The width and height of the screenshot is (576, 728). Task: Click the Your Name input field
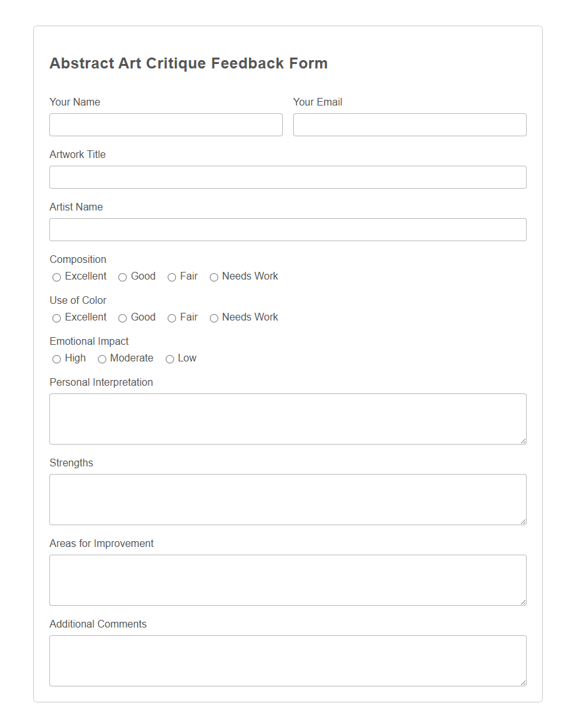166,124
